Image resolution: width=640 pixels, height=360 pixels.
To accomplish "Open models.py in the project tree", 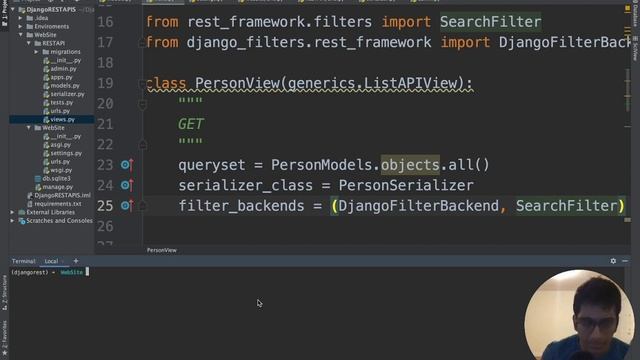I will [64, 86].
